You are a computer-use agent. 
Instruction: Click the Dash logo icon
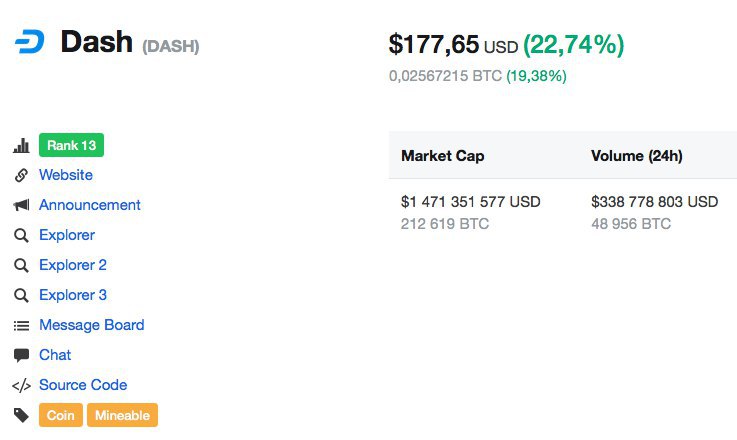[x=30, y=41]
